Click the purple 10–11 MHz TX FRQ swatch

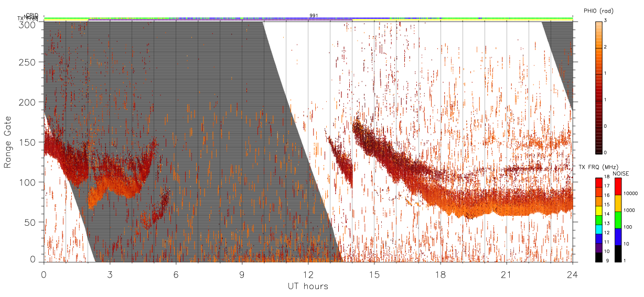pyautogui.click(x=598, y=247)
